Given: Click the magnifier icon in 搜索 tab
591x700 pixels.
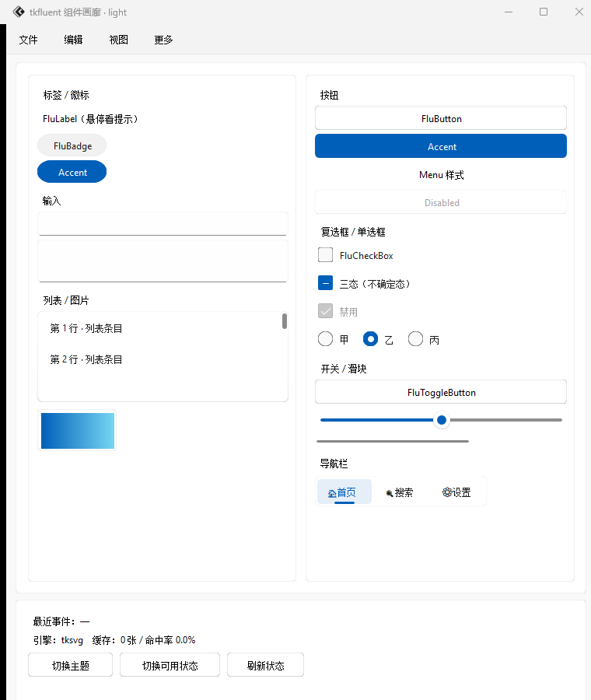Looking at the screenshot, I should click(390, 493).
